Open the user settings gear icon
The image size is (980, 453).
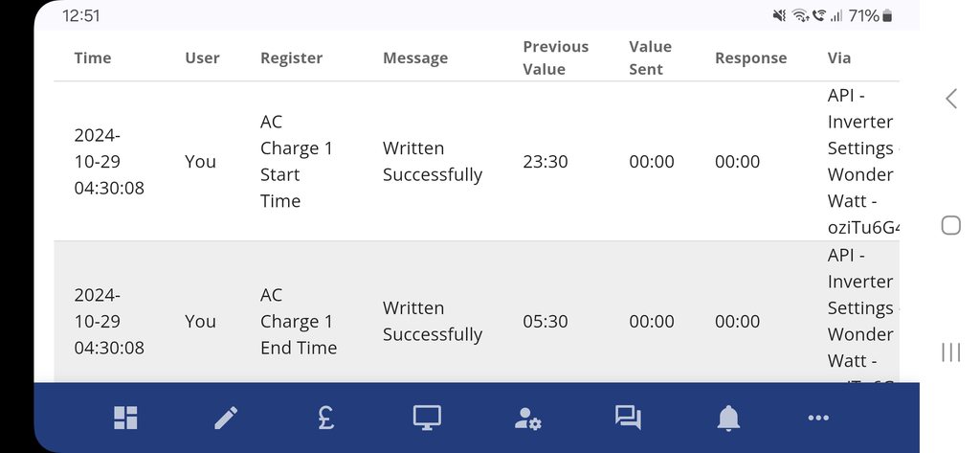[527, 418]
